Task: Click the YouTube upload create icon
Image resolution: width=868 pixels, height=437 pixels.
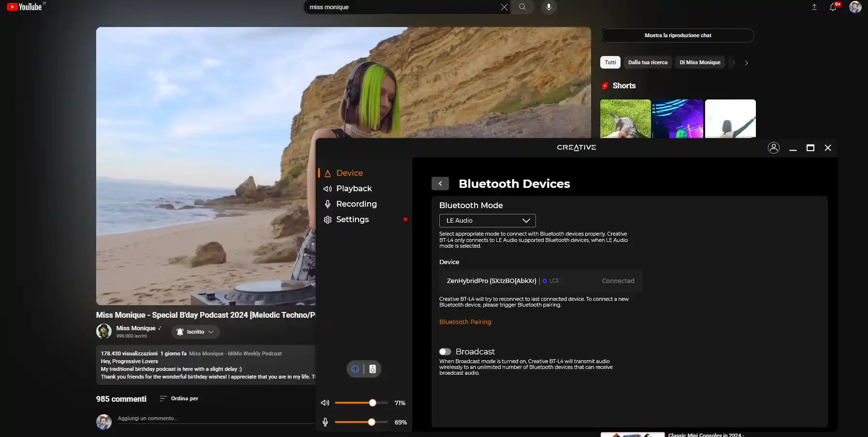Action: point(814,7)
